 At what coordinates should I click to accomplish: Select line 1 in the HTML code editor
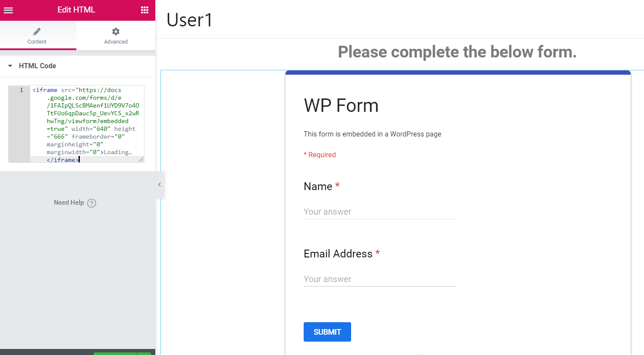point(21,90)
